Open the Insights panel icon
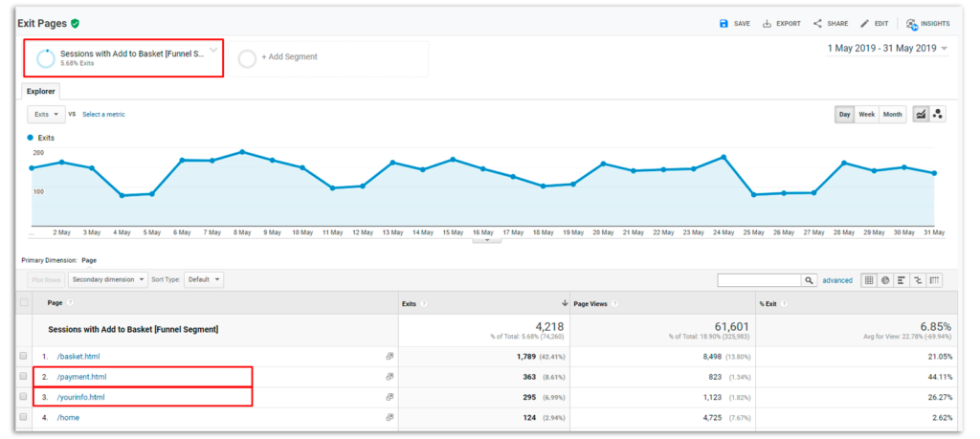The height and width of the screenshot is (439, 980). pyautogui.click(x=912, y=24)
